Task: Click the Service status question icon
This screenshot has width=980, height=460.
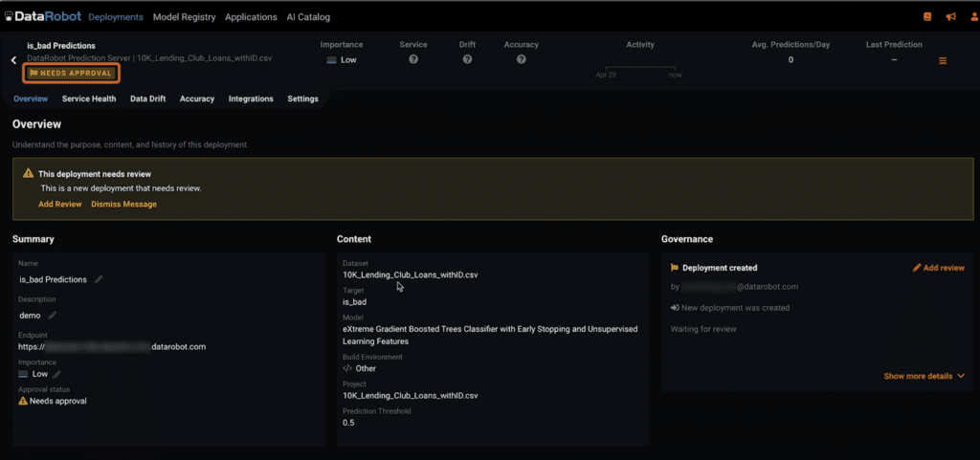Action: [x=413, y=59]
